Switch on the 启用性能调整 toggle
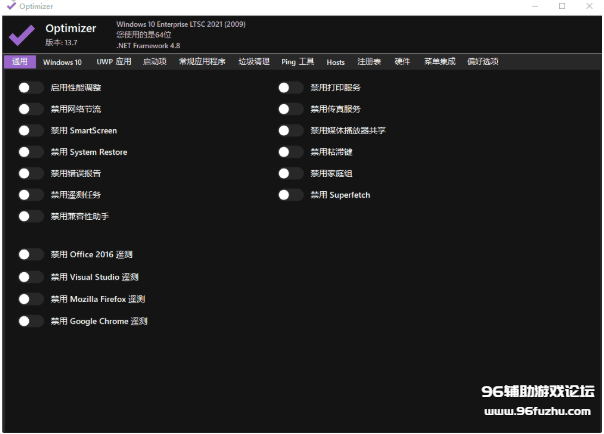 tap(31, 88)
